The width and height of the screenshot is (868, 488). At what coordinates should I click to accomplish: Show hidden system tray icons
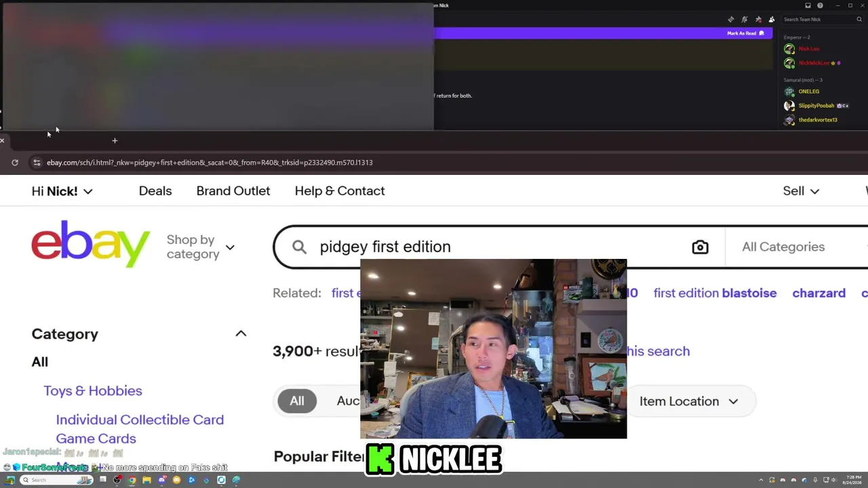pos(761,480)
